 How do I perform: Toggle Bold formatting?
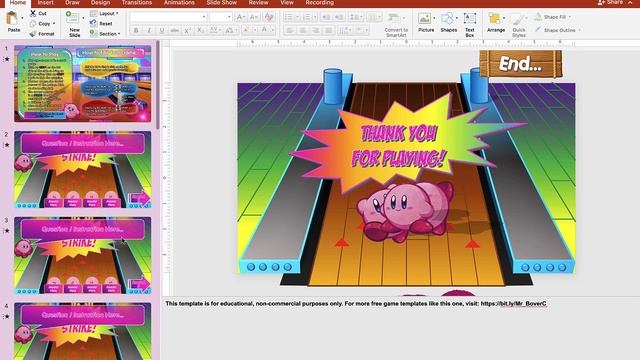coord(136,30)
